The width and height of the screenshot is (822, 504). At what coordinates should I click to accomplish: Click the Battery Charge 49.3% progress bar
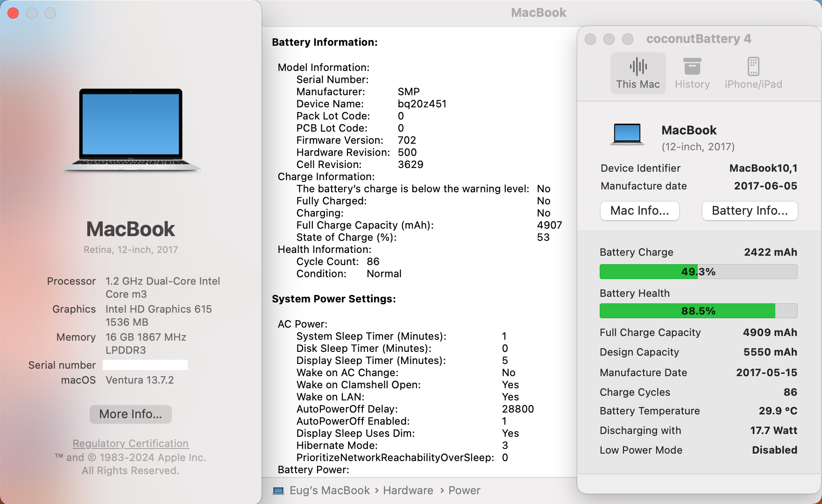coord(698,272)
